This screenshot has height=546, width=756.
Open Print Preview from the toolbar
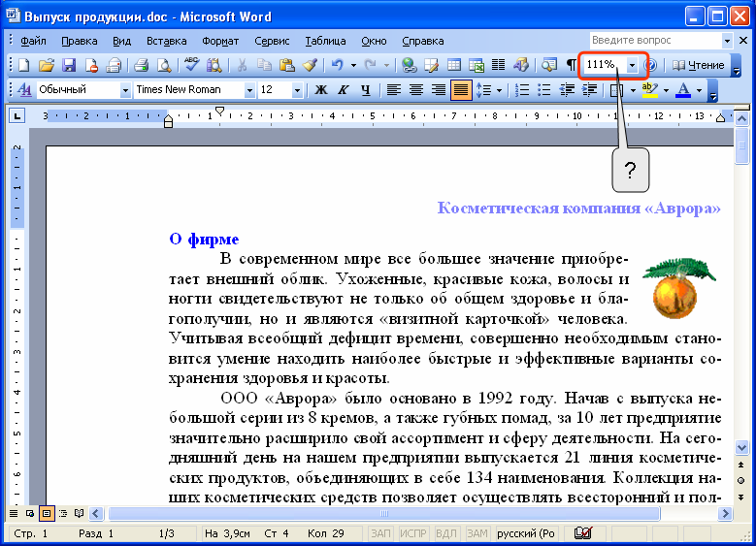pyautogui.click(x=164, y=65)
